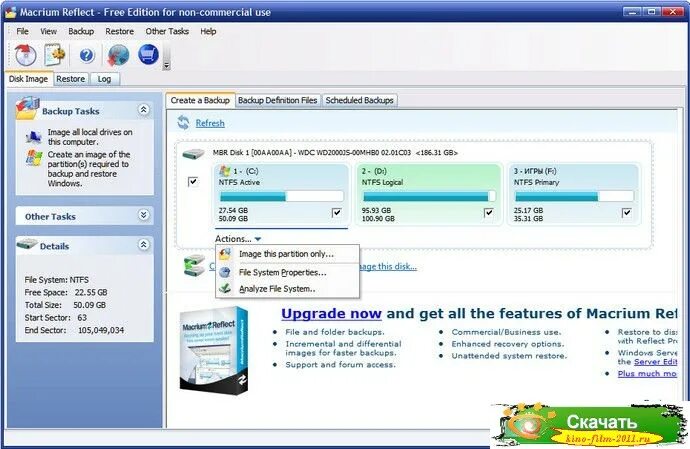Open the Actions dropdown arrow
Screen dimensions: 690x449
point(258,239)
